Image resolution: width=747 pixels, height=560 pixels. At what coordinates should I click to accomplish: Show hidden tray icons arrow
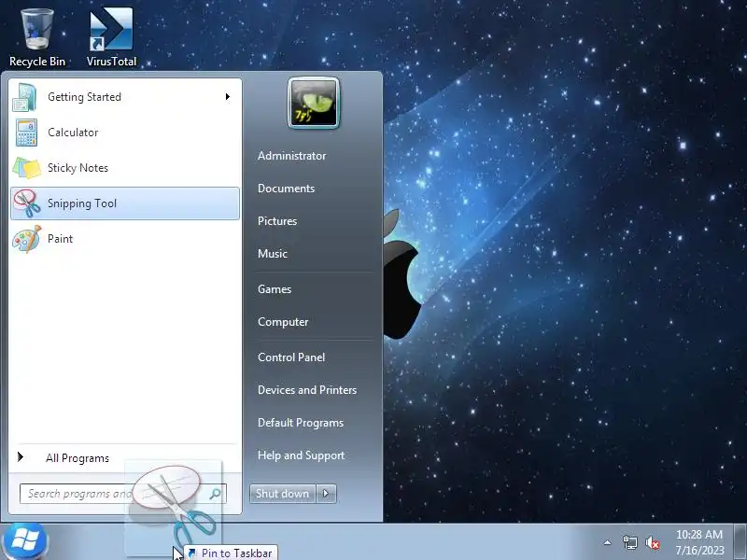[608, 542]
